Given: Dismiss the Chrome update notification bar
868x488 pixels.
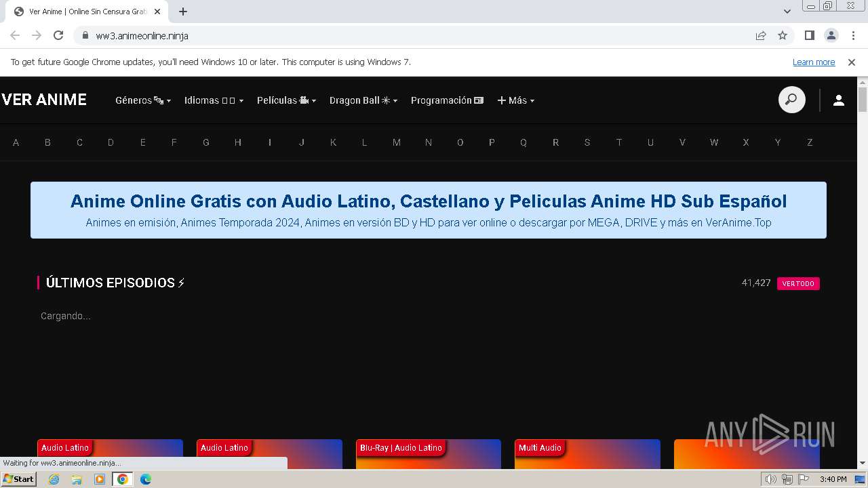Looking at the screenshot, I should [852, 62].
